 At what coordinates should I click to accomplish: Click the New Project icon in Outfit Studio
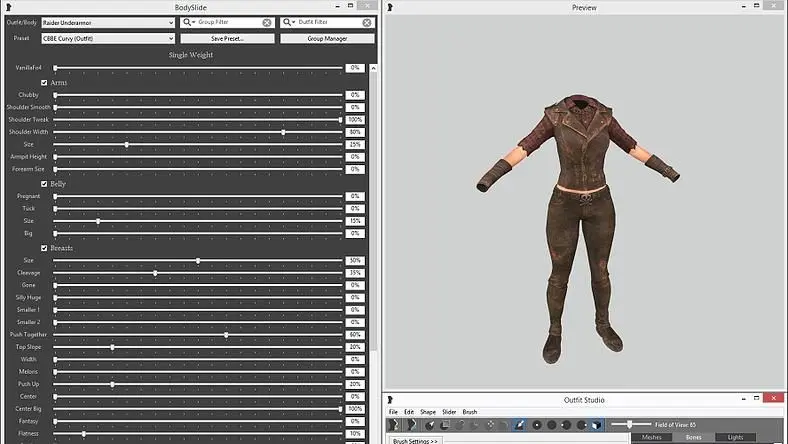[x=394, y=425]
